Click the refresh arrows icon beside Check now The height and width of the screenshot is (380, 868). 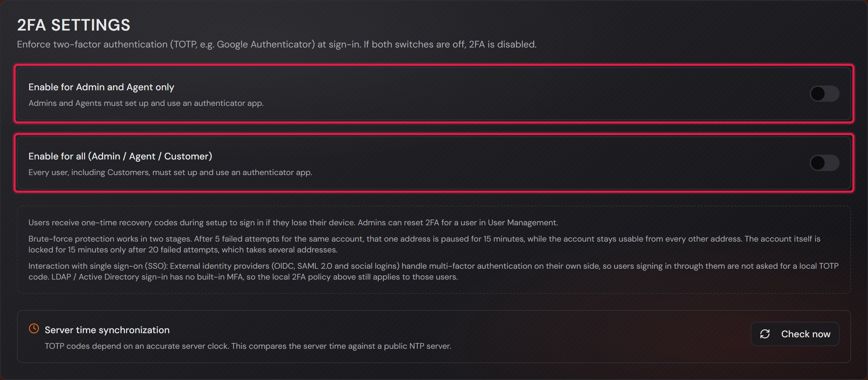point(765,334)
